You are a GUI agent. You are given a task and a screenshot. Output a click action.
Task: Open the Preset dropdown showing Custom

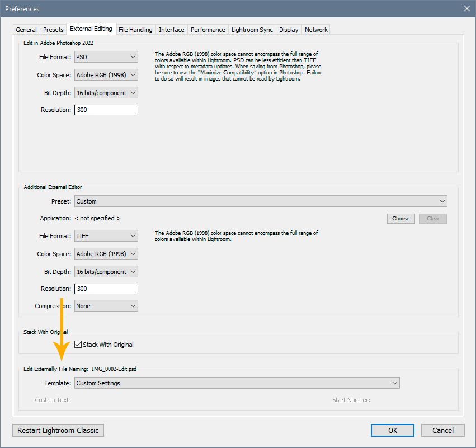260,201
